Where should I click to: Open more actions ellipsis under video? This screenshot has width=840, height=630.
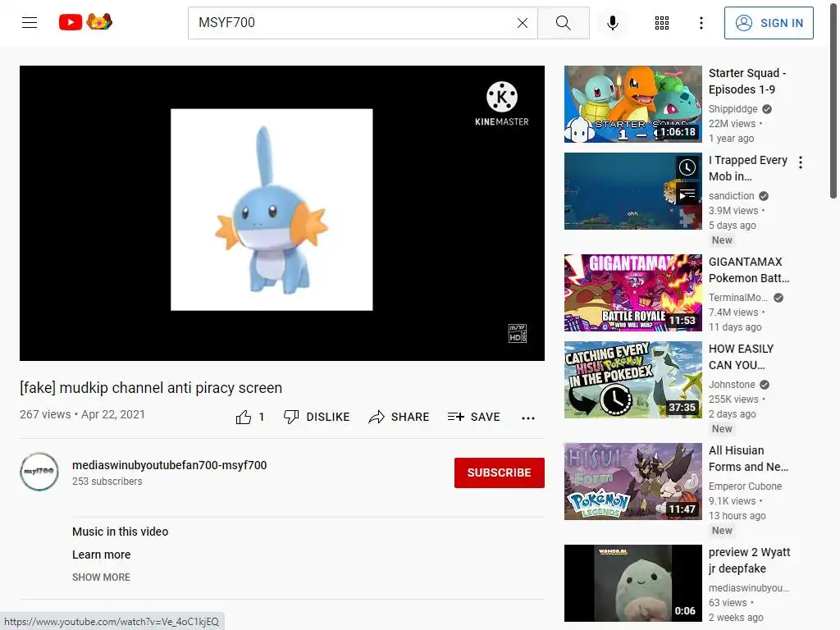528,418
